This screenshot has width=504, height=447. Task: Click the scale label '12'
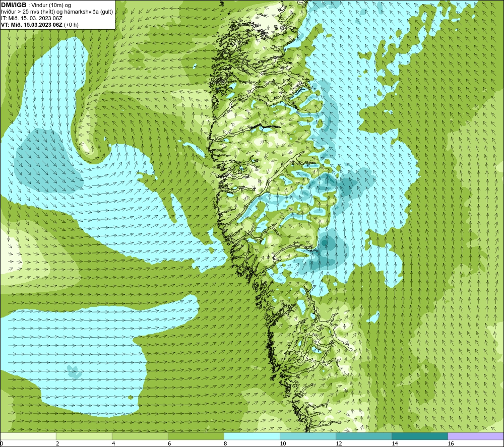point(339,443)
